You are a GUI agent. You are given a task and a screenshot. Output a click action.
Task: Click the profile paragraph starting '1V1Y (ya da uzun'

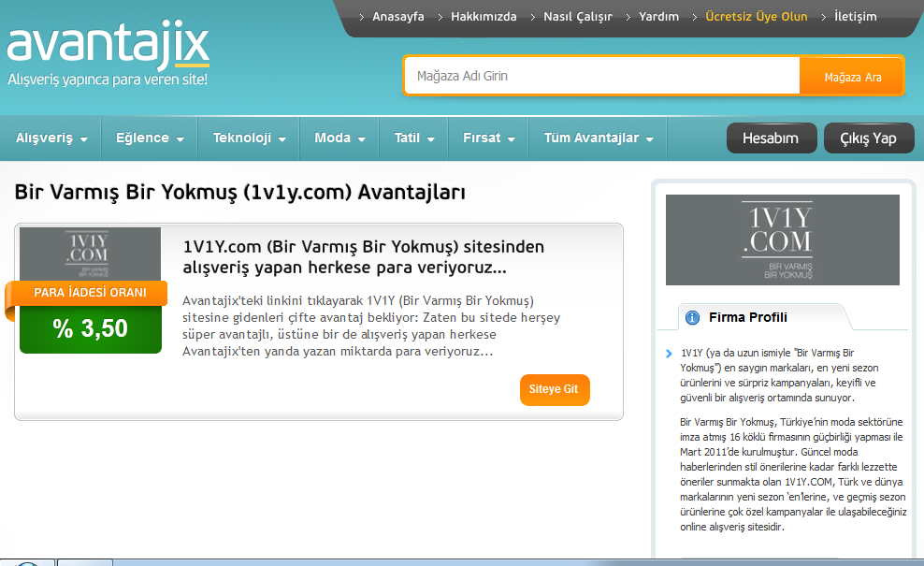(x=779, y=375)
